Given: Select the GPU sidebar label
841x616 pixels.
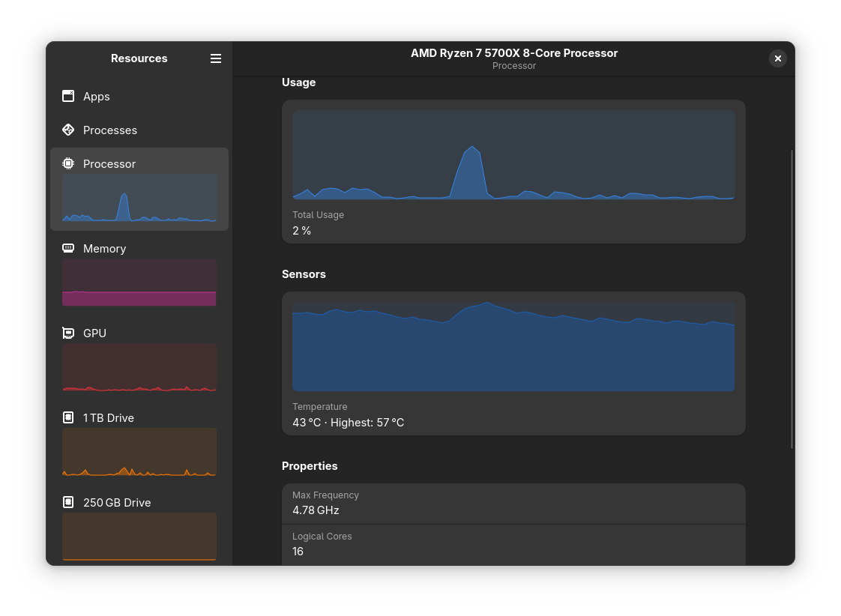Looking at the screenshot, I should [x=94, y=333].
